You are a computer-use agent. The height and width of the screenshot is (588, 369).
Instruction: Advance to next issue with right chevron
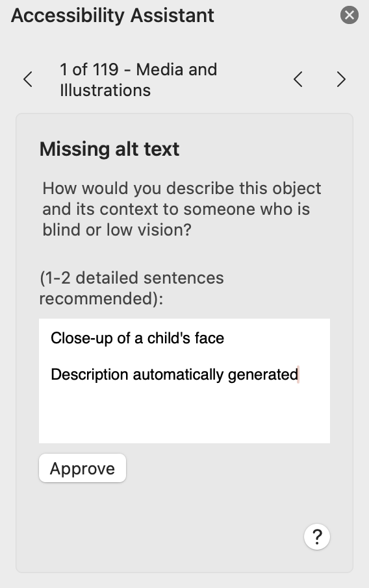(341, 79)
